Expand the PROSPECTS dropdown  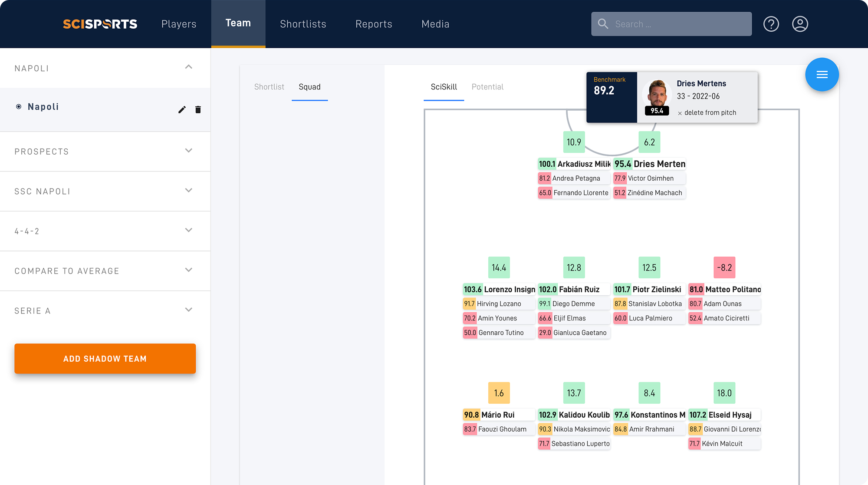coord(188,151)
